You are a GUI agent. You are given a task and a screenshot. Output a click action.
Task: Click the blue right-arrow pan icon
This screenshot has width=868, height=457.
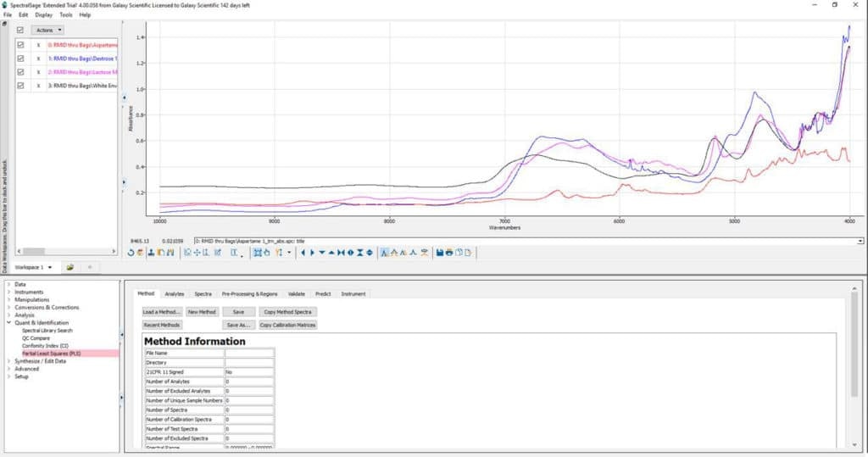(313, 252)
